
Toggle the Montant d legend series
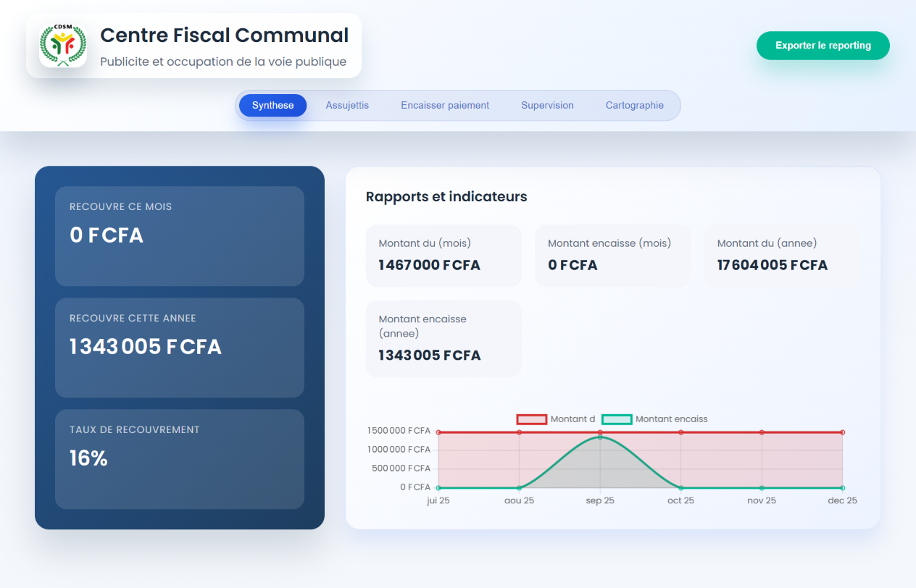point(572,419)
